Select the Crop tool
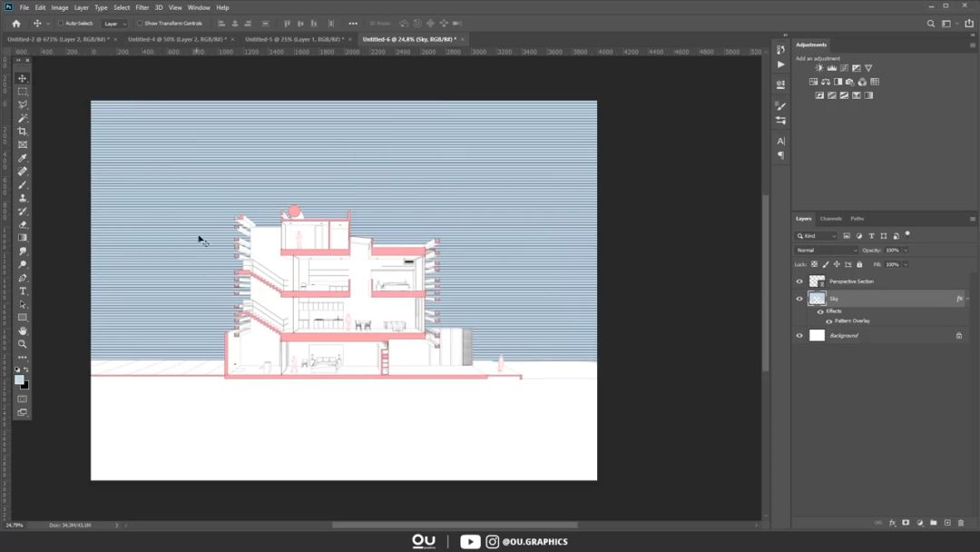980x552 pixels. pyautogui.click(x=23, y=132)
